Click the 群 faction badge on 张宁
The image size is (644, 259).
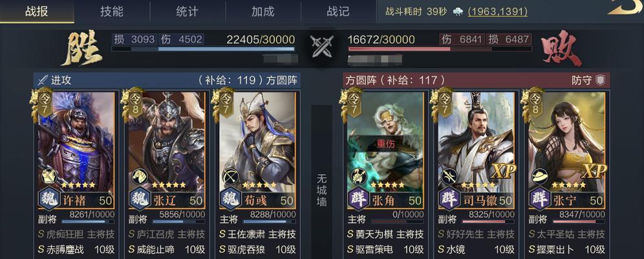click(539, 200)
